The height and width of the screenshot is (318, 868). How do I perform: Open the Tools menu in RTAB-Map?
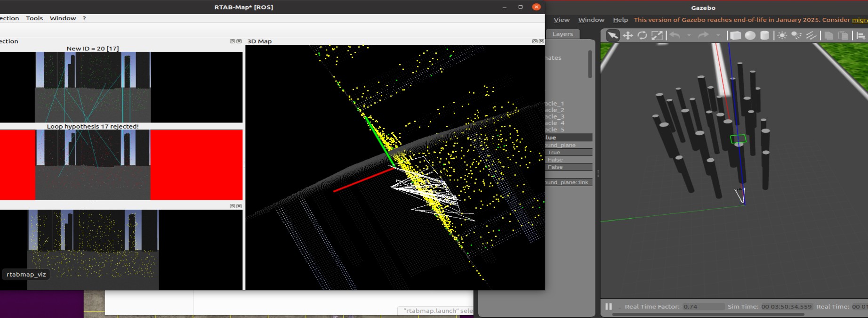pos(34,18)
